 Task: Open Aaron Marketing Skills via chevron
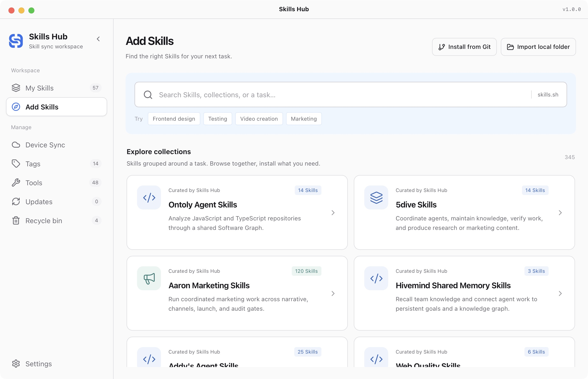click(333, 293)
